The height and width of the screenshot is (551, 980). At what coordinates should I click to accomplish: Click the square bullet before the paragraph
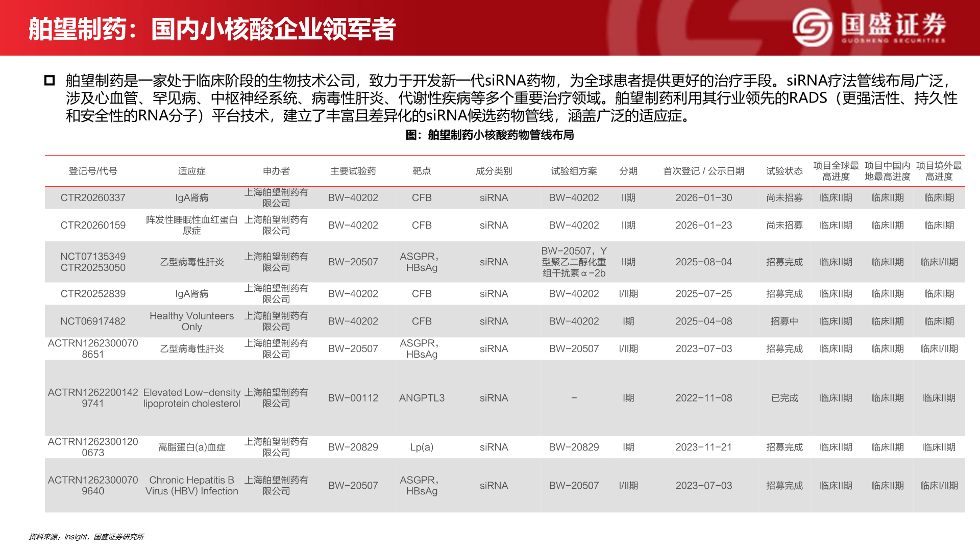(50, 80)
